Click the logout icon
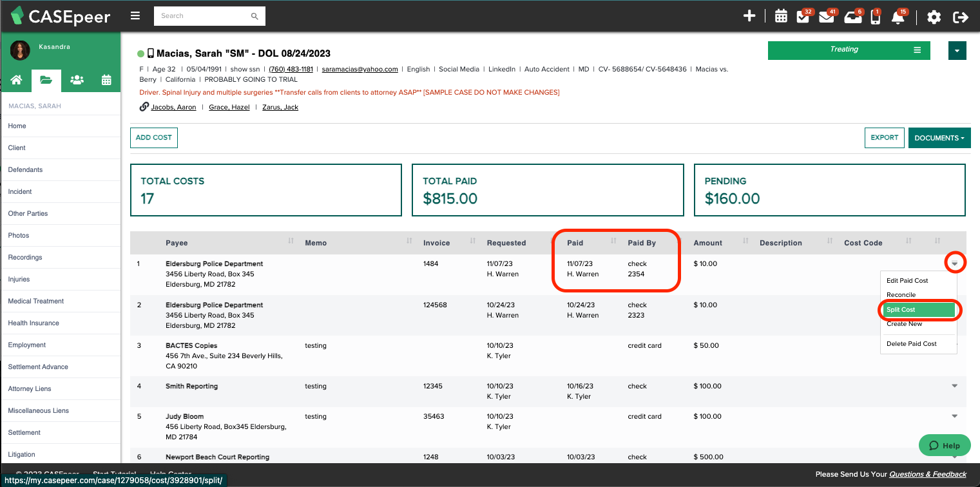980x487 pixels. click(x=961, y=17)
